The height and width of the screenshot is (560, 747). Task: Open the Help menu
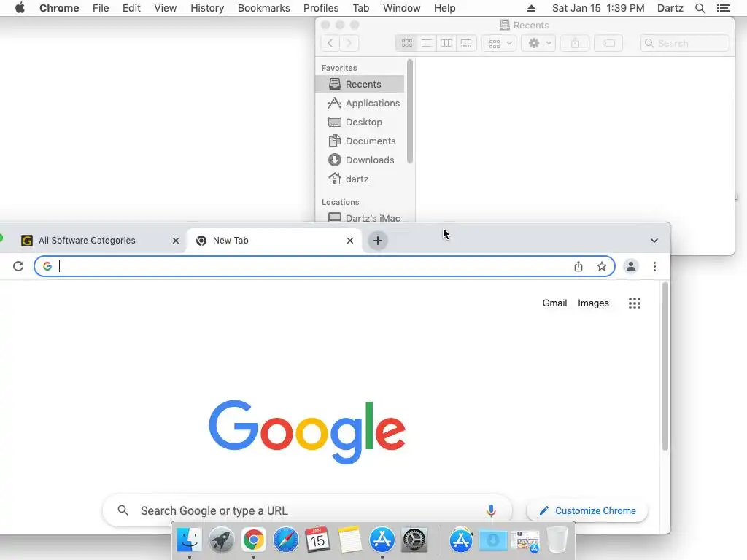444,8
